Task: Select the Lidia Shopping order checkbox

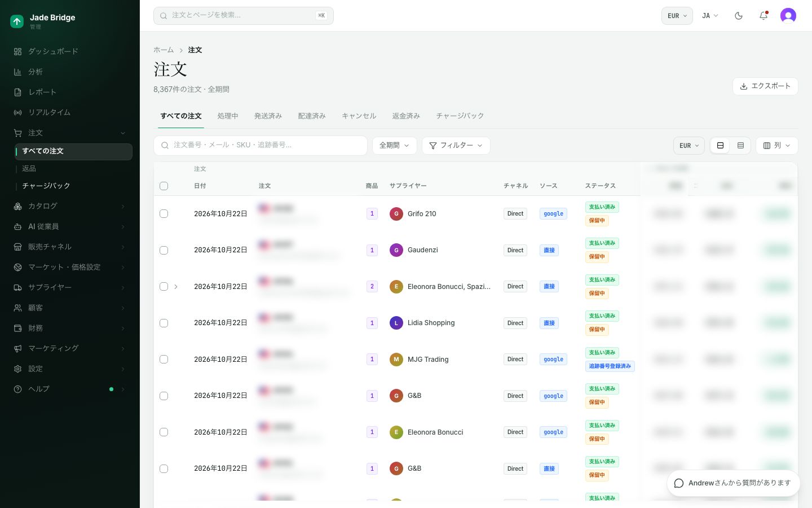Action: point(164,323)
